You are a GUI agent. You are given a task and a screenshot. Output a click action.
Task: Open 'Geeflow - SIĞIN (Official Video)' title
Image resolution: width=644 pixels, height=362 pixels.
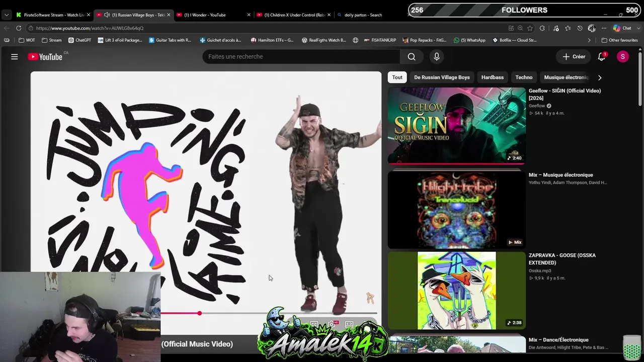click(565, 95)
